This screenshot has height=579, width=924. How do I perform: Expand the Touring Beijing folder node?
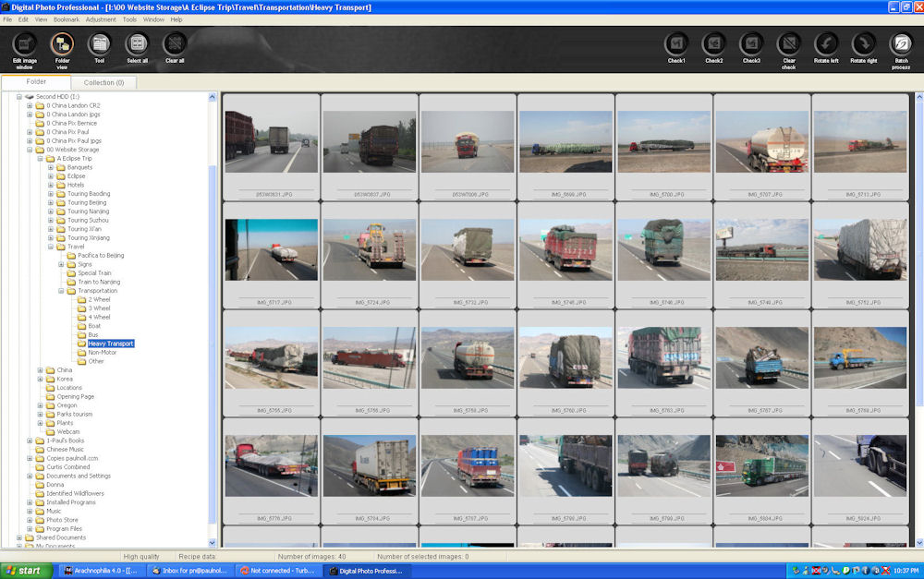point(51,202)
